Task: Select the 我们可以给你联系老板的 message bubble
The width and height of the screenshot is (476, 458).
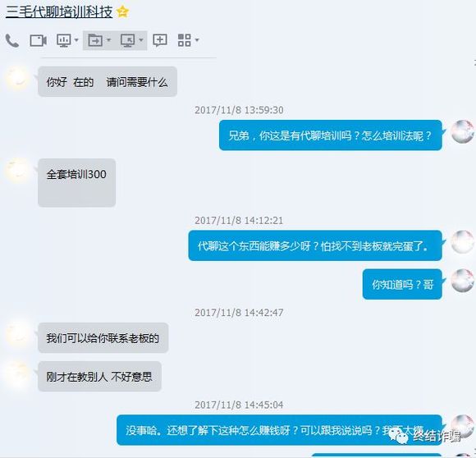Action: (103, 338)
